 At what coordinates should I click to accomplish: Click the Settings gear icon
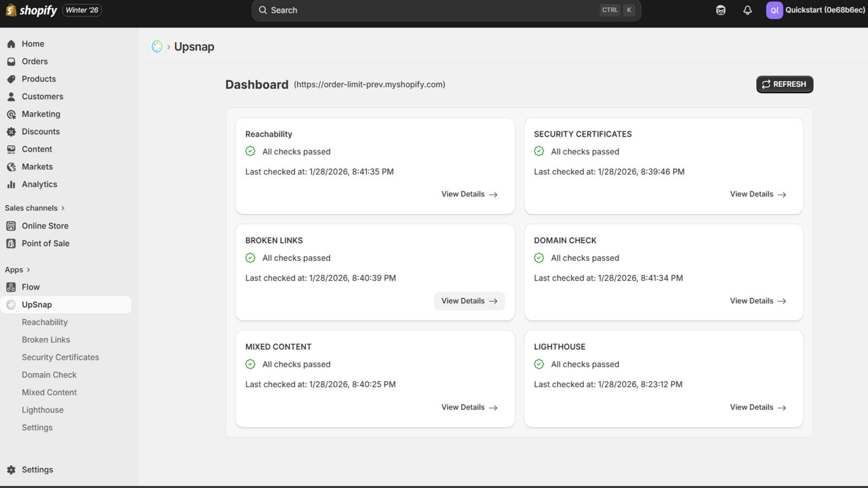pos(11,470)
